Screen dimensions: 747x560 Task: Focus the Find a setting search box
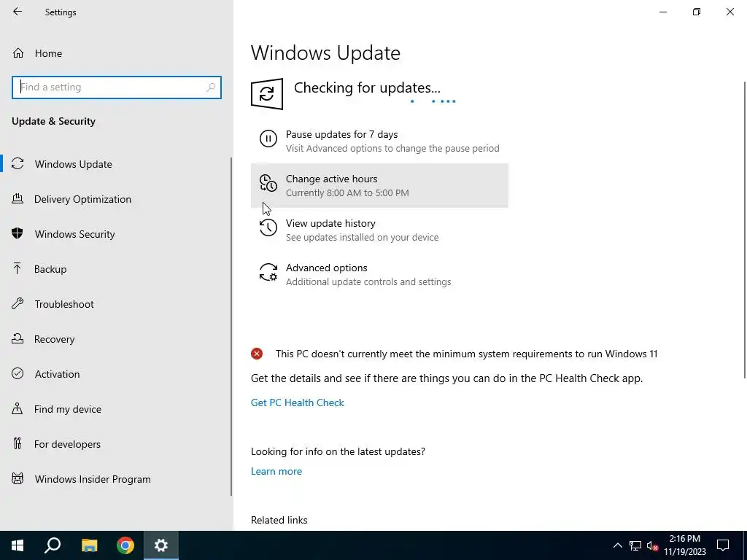(x=117, y=87)
